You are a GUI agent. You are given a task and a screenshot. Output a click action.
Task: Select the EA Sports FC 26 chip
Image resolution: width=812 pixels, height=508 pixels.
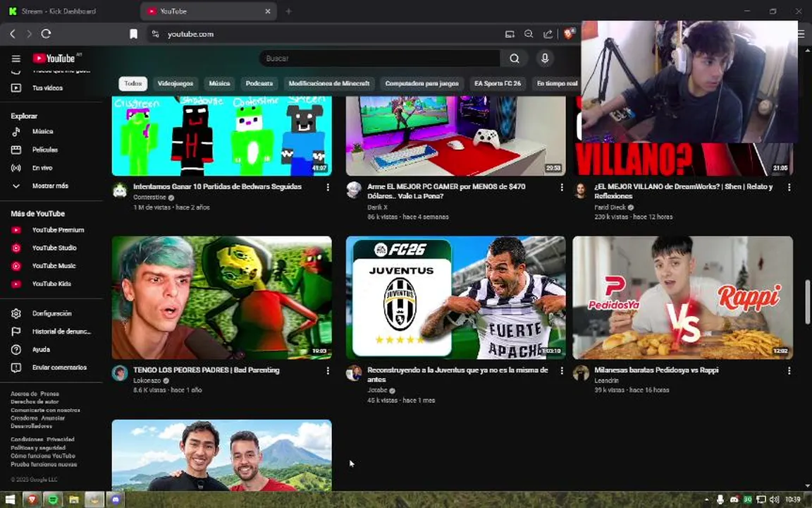coord(498,83)
